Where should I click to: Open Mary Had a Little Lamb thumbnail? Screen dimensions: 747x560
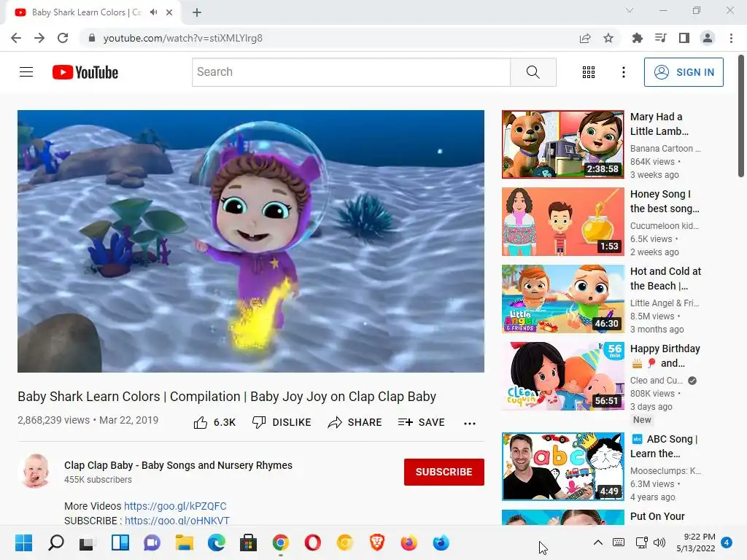pos(562,144)
